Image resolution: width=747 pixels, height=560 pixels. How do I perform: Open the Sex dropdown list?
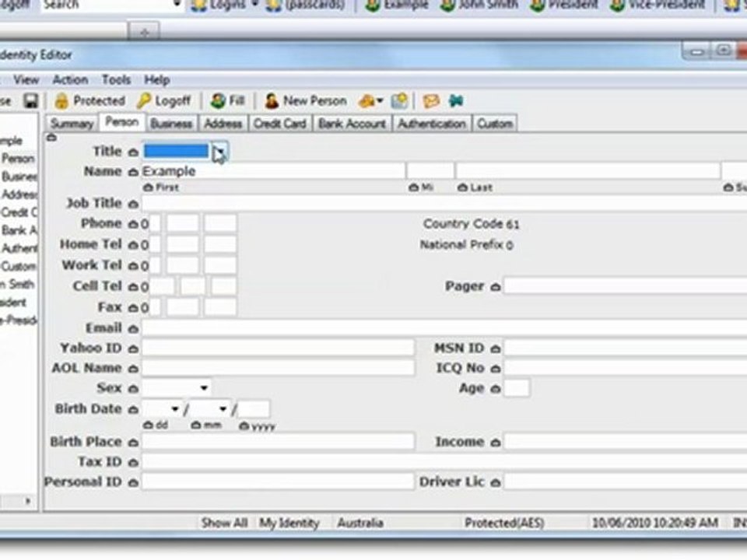tap(204, 388)
